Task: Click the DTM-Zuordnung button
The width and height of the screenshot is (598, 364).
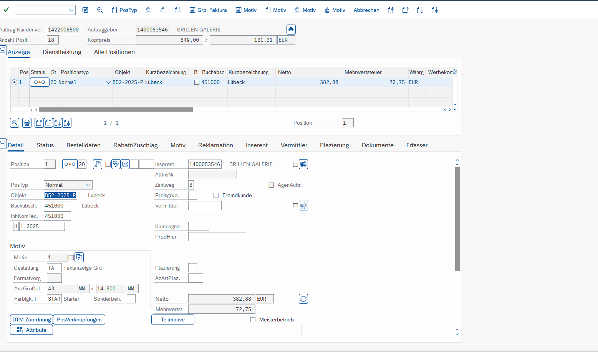Action: point(31,320)
